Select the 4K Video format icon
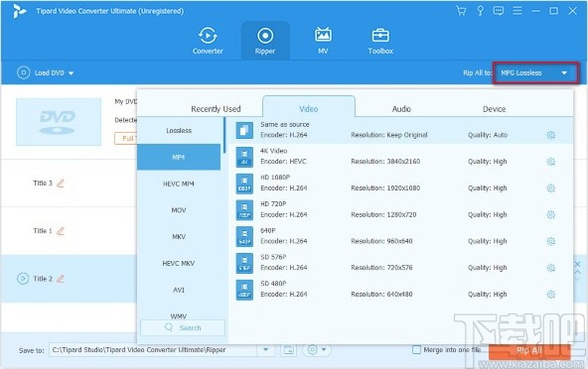 (x=244, y=157)
